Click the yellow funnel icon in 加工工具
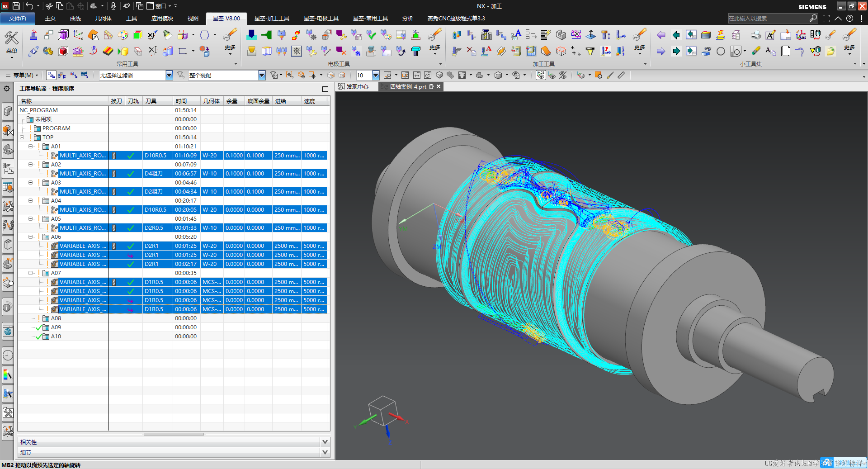The width and height of the screenshot is (868, 469). coord(590,51)
